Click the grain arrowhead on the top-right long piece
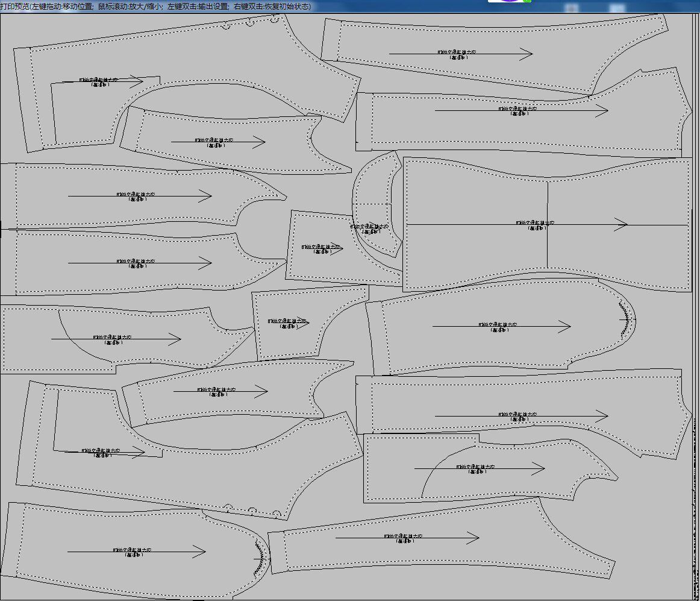The height and width of the screenshot is (601, 700). [x=526, y=54]
